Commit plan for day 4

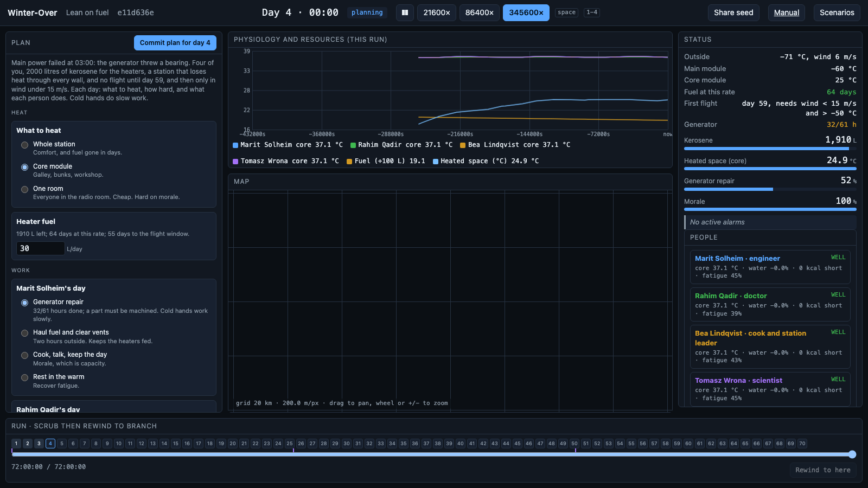(175, 43)
